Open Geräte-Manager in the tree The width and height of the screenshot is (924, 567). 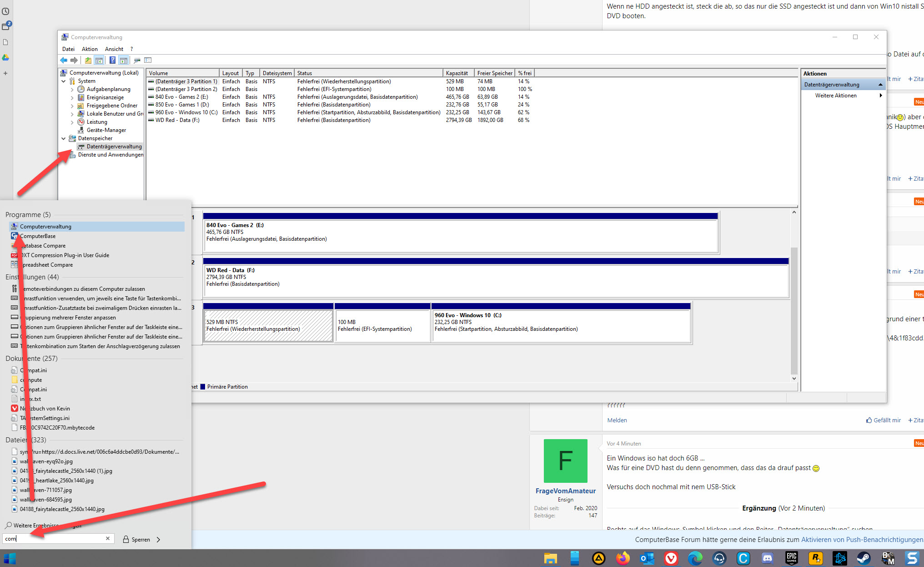click(x=106, y=130)
